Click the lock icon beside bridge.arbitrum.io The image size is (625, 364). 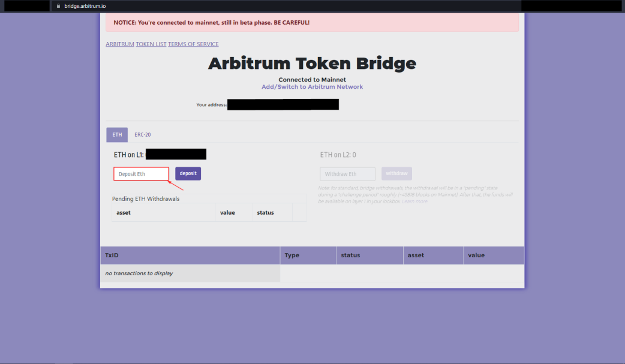click(58, 6)
